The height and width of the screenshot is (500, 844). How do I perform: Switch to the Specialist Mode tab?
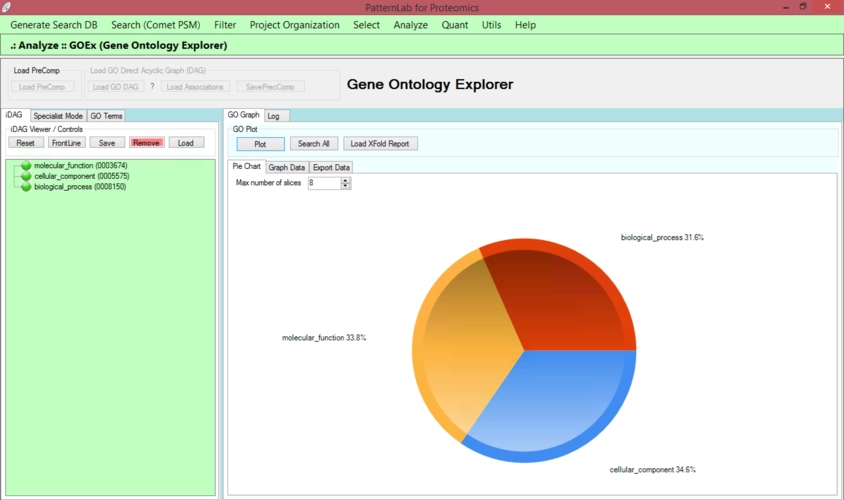[58, 116]
